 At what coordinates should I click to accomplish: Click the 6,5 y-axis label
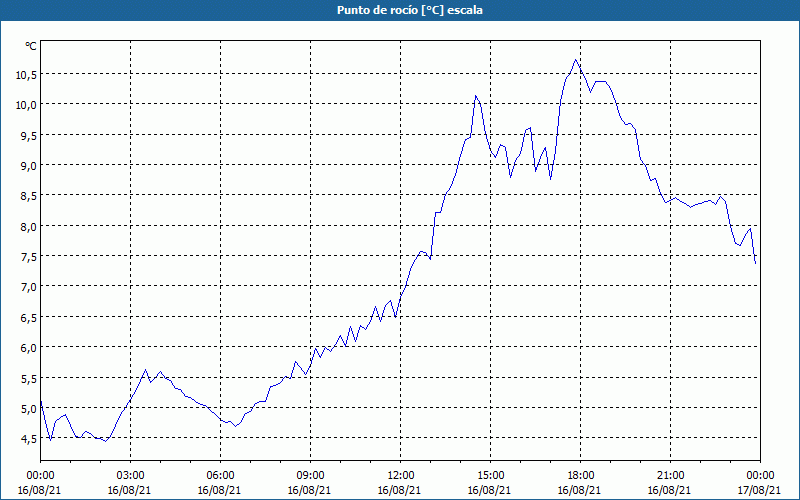coord(29,318)
